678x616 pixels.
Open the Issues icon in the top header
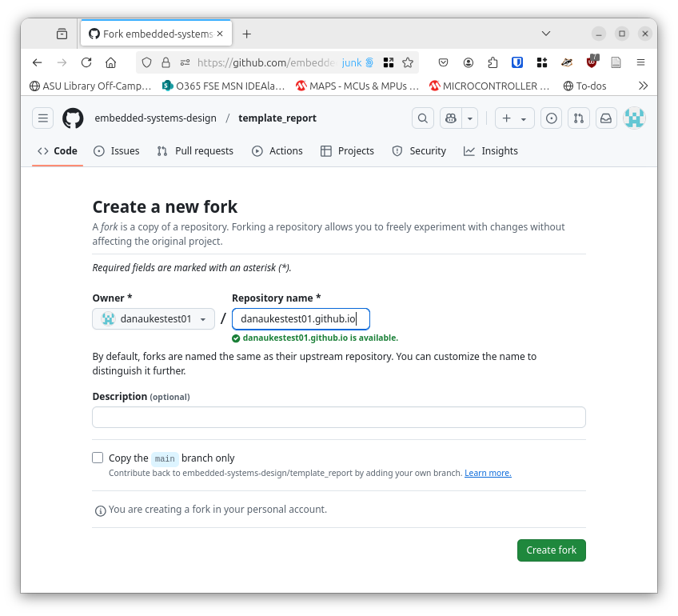click(550, 118)
